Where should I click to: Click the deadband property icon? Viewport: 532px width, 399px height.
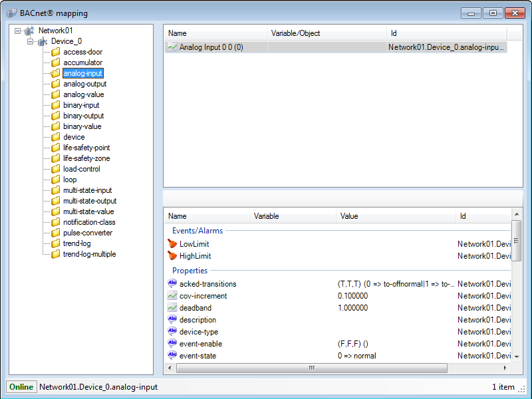[173, 308]
